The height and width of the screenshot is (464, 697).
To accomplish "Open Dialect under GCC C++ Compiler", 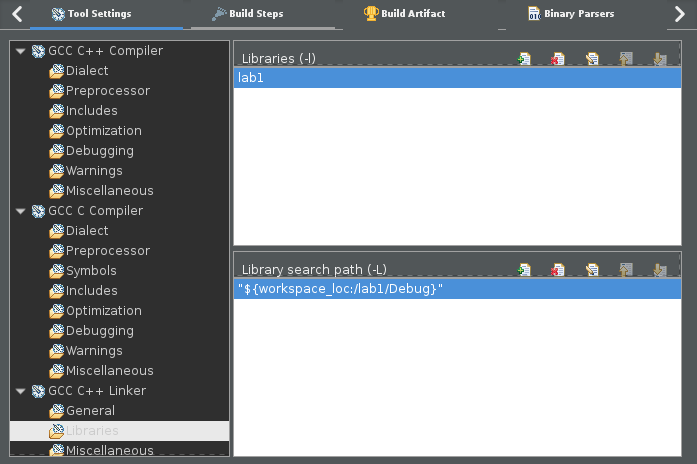I will coord(87,71).
